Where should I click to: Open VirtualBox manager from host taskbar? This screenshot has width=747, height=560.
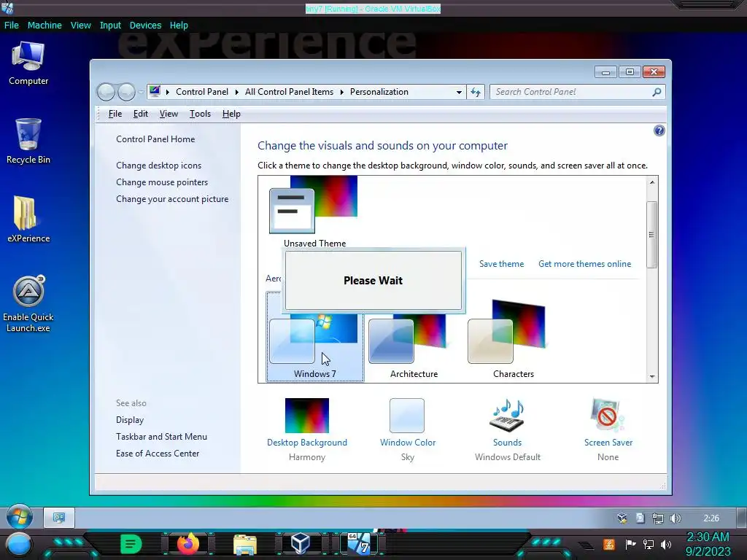pyautogui.click(x=301, y=544)
